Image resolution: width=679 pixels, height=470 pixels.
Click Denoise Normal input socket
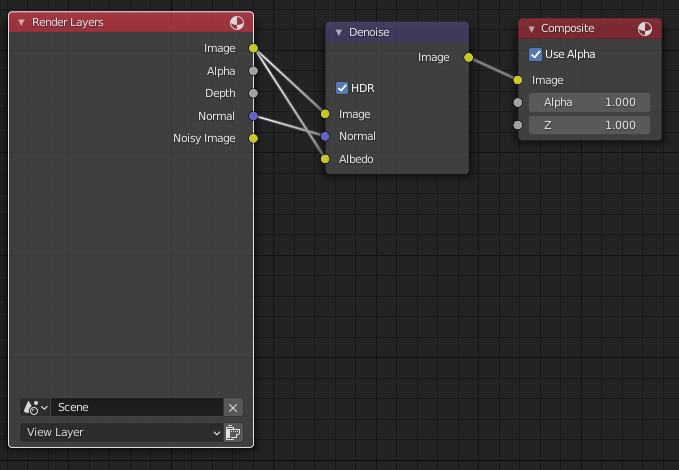[325, 136]
